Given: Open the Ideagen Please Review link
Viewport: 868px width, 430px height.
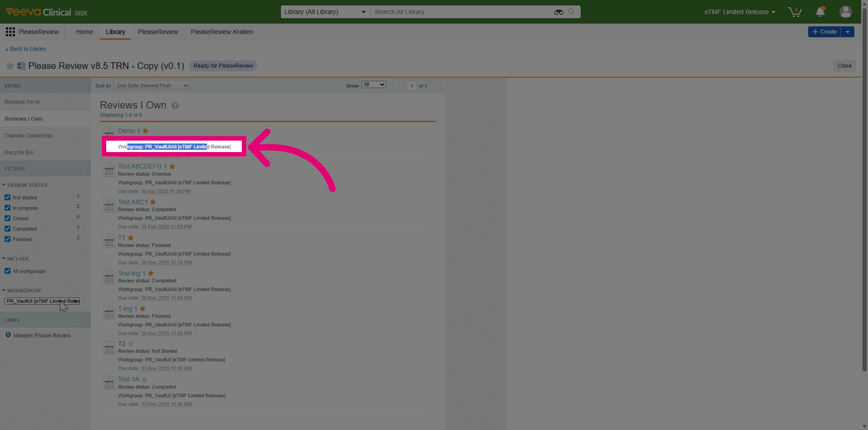Looking at the screenshot, I should click(x=42, y=335).
